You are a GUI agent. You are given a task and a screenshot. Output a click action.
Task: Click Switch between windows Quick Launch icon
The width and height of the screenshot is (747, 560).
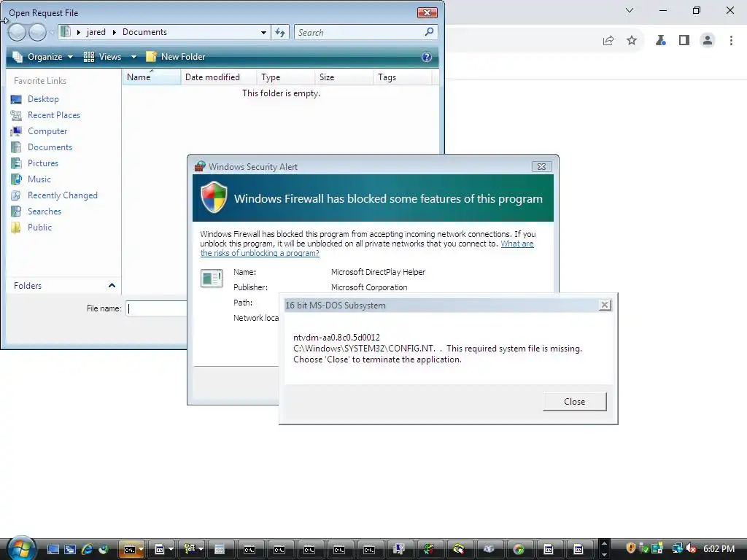[x=70, y=550]
